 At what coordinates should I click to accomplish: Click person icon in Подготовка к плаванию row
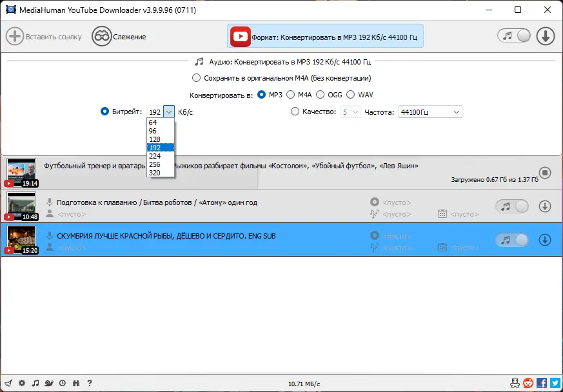click(x=50, y=214)
